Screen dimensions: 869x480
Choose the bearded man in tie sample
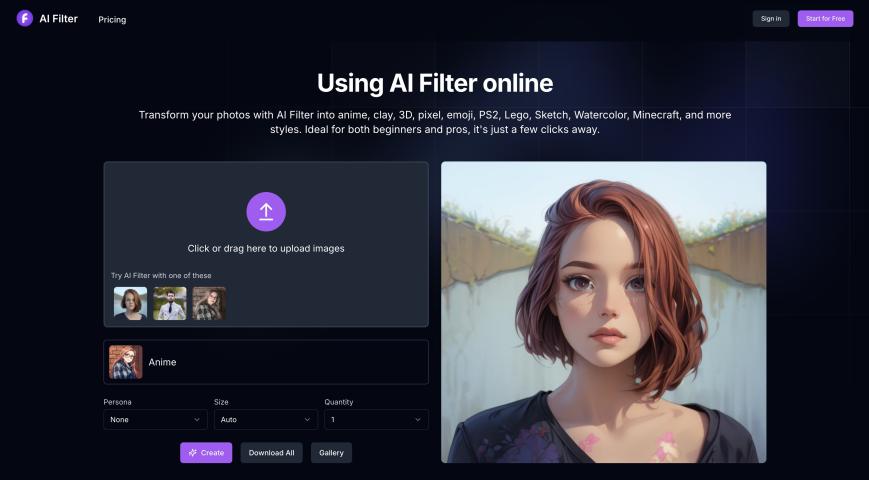[x=170, y=303]
